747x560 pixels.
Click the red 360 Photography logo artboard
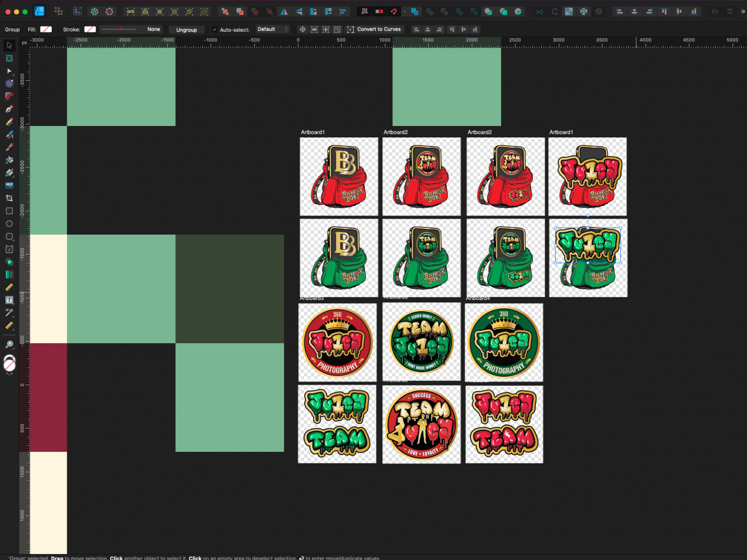337,342
